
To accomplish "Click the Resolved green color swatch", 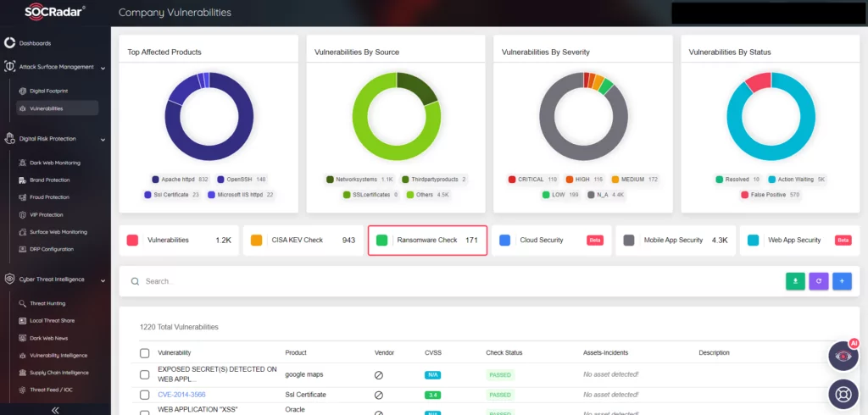I will coord(719,180).
